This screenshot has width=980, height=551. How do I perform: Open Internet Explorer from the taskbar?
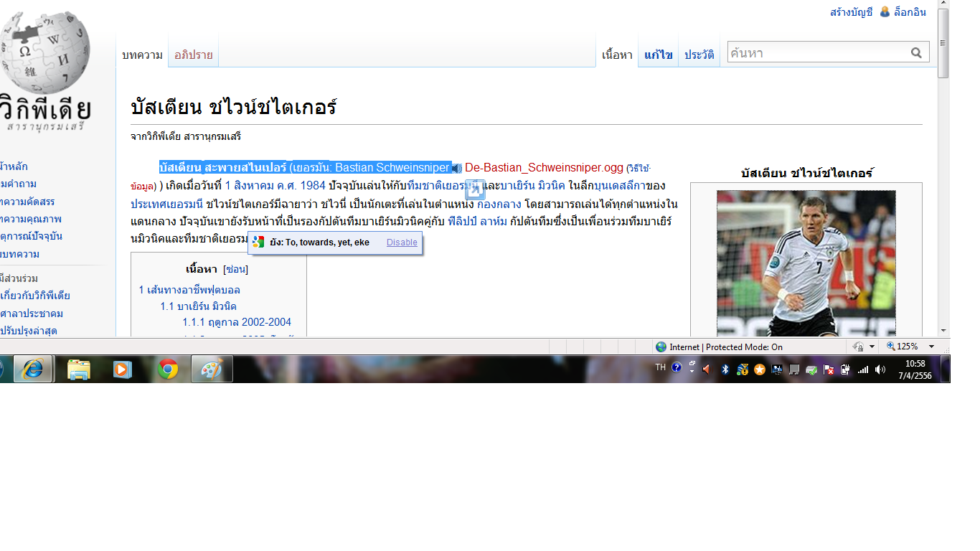(x=33, y=369)
